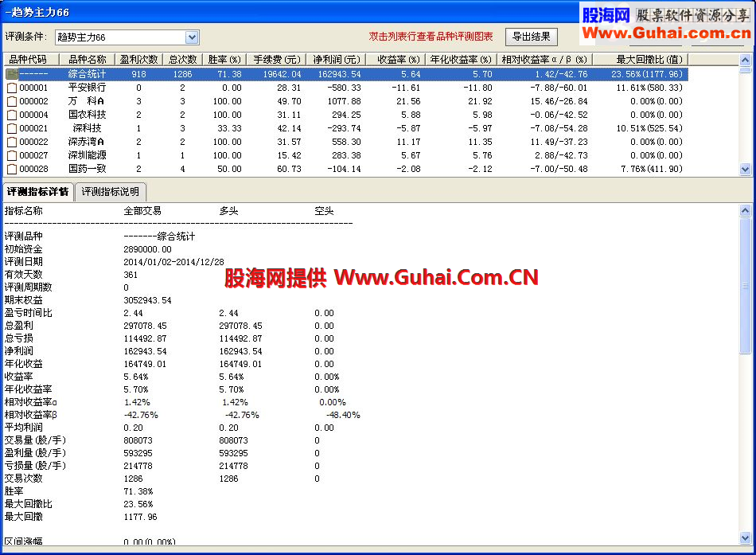Click 交易量 value 808073 under 多头
Image resolution: width=756 pixels, height=555 pixels.
pos(233,440)
